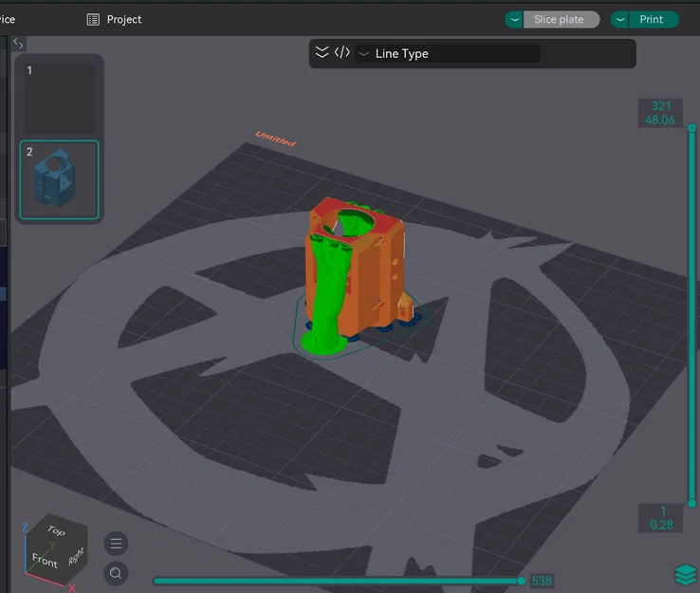The width and height of the screenshot is (700, 593).
Task: Click the 538 move count label
Action: (x=542, y=581)
